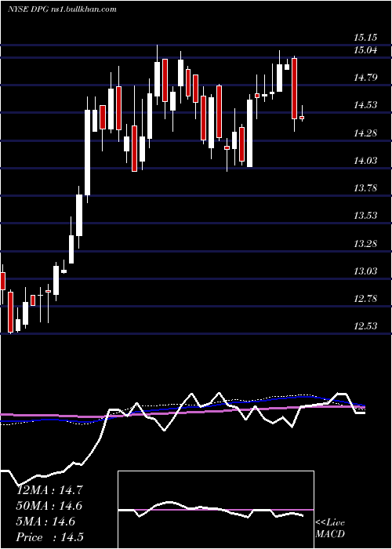Click the <<Live MACD label

tap(330, 529)
